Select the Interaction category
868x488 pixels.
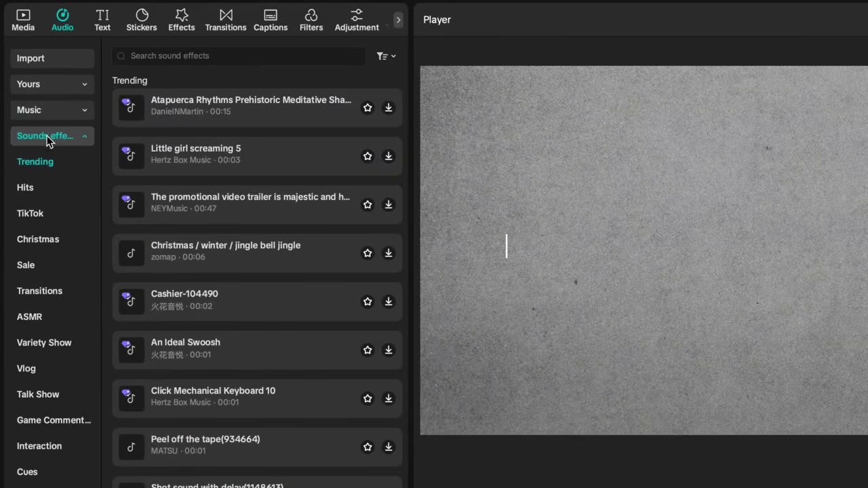[x=39, y=446]
